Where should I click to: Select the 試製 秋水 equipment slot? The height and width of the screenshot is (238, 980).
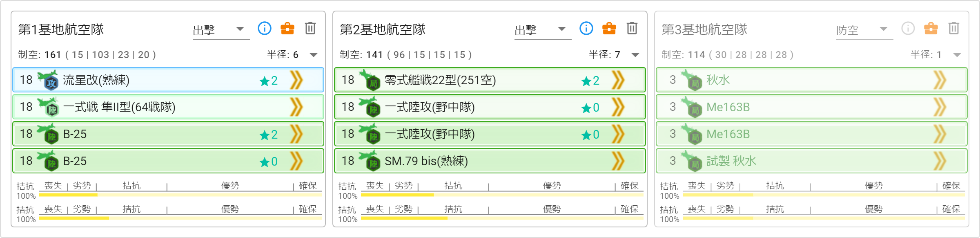coord(812,161)
